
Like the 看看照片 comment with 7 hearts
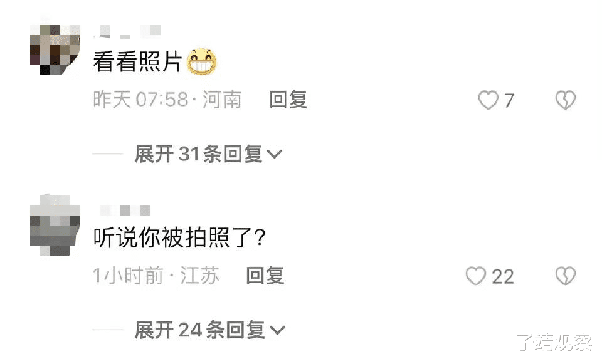pos(488,100)
